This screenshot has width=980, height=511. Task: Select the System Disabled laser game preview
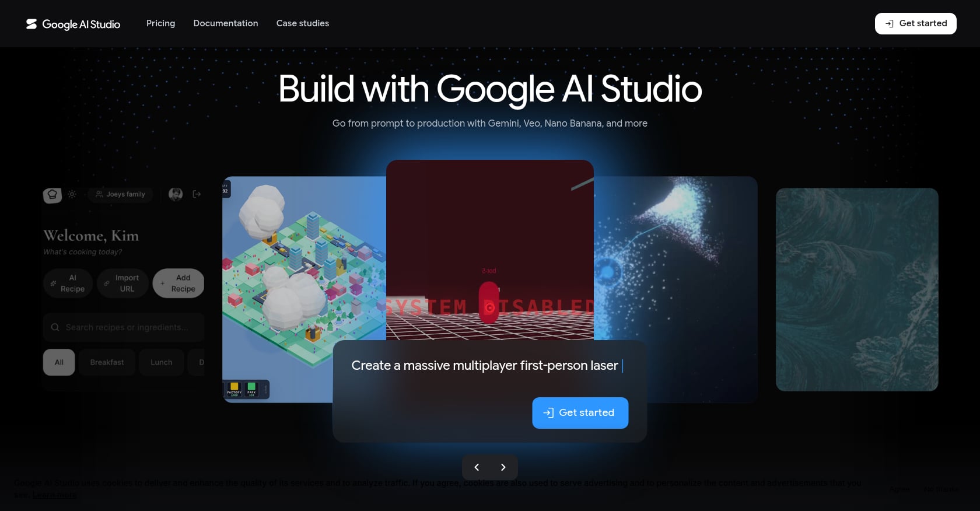pos(490,250)
